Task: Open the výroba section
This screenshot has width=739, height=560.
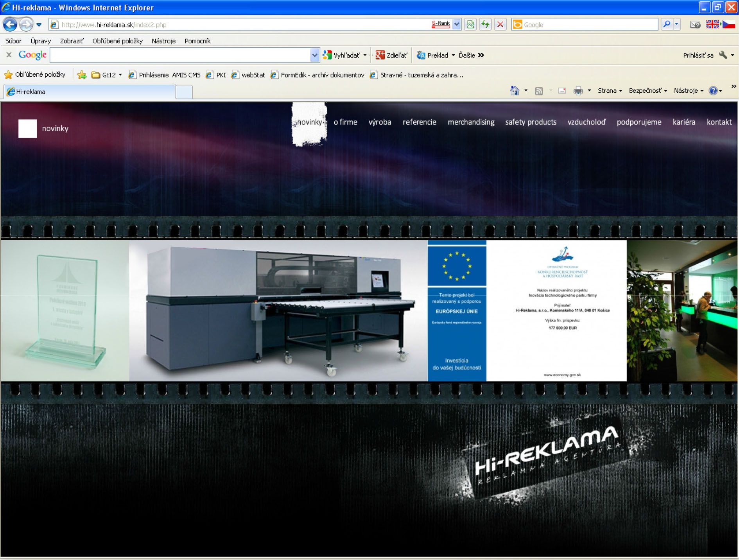Action: 380,122
